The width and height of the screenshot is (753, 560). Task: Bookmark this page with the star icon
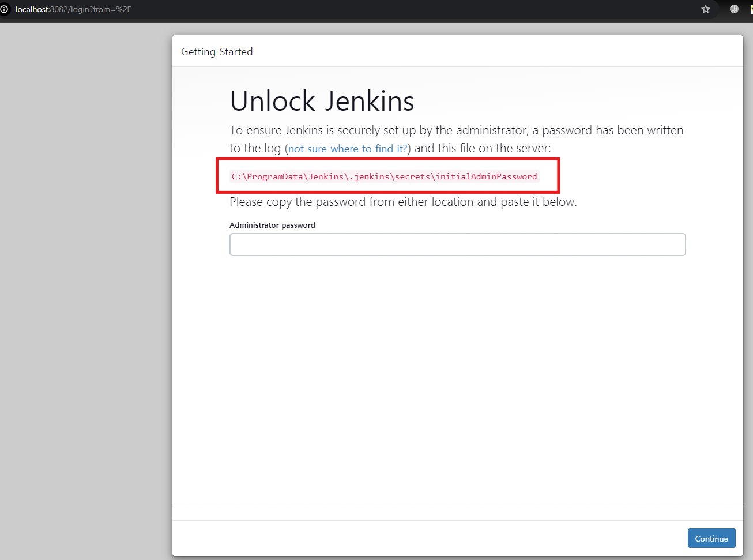[706, 9]
